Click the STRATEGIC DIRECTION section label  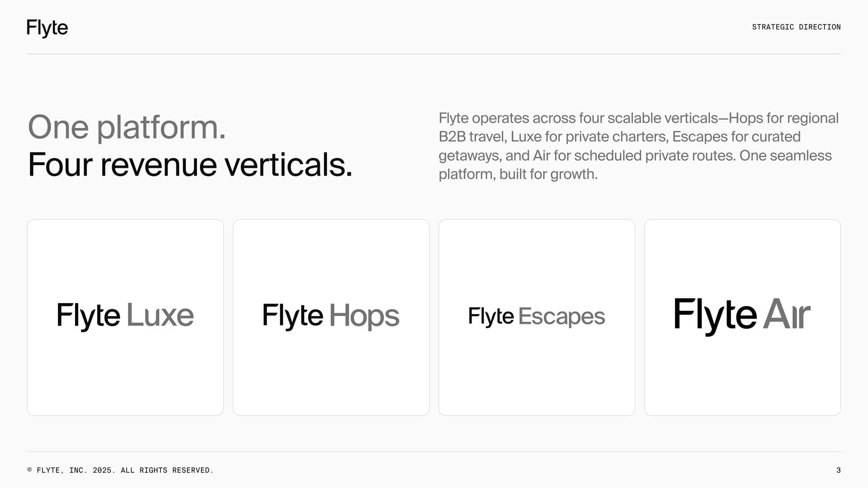(796, 27)
